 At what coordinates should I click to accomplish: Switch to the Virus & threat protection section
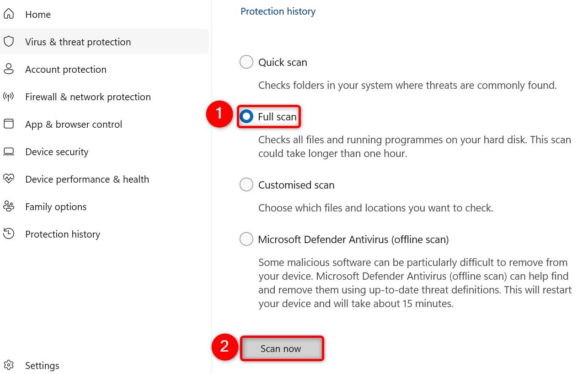(78, 41)
